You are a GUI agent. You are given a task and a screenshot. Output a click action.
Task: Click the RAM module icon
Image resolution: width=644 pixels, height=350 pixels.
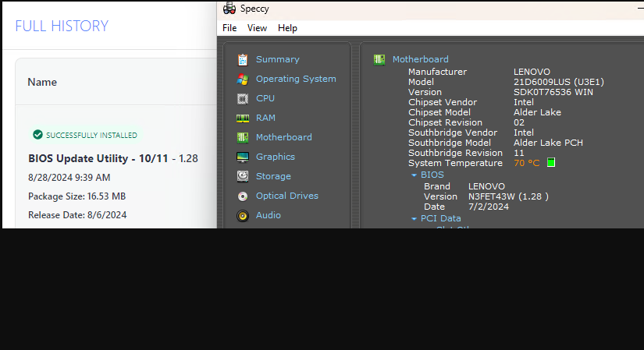243,118
